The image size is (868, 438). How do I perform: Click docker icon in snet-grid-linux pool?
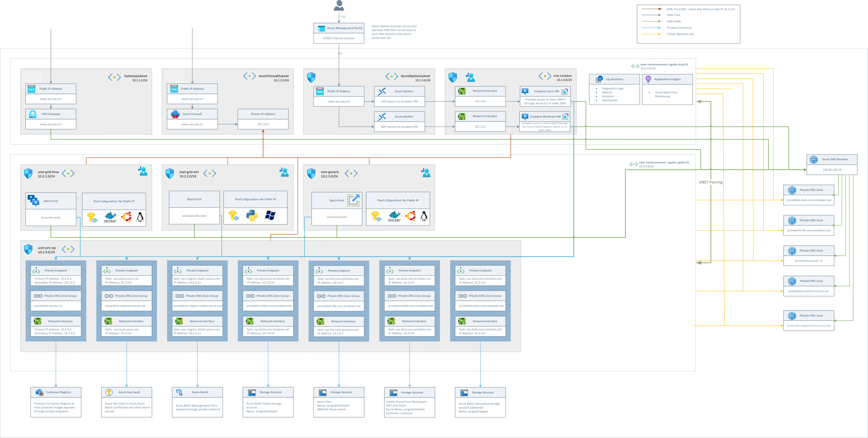[110, 217]
